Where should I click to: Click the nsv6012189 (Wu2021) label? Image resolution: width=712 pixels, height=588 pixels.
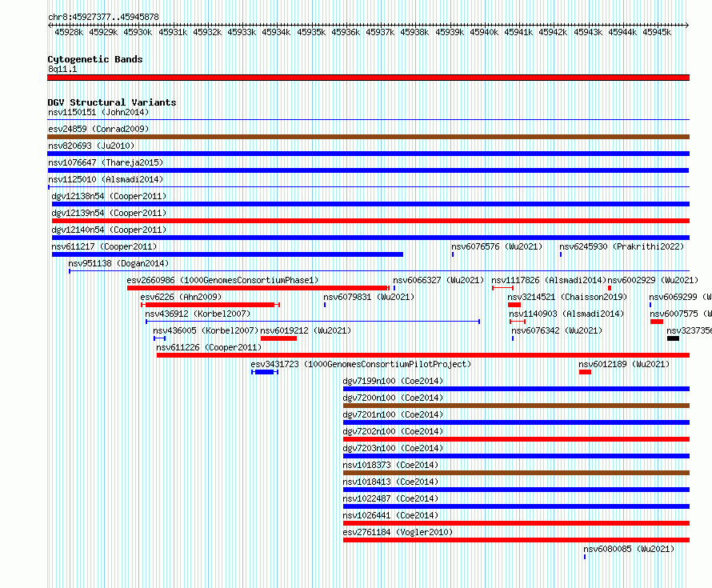coord(624,364)
